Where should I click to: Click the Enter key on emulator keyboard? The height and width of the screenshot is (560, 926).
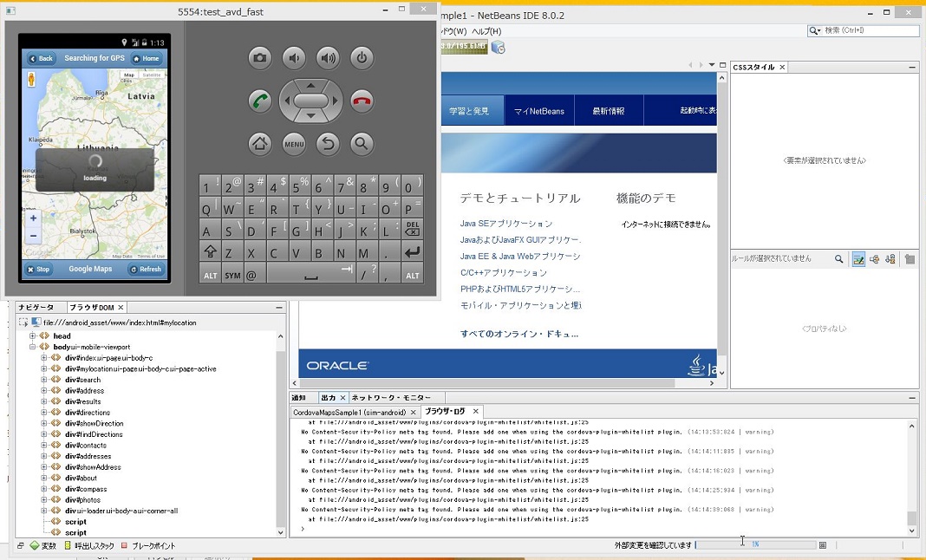pyautogui.click(x=412, y=252)
